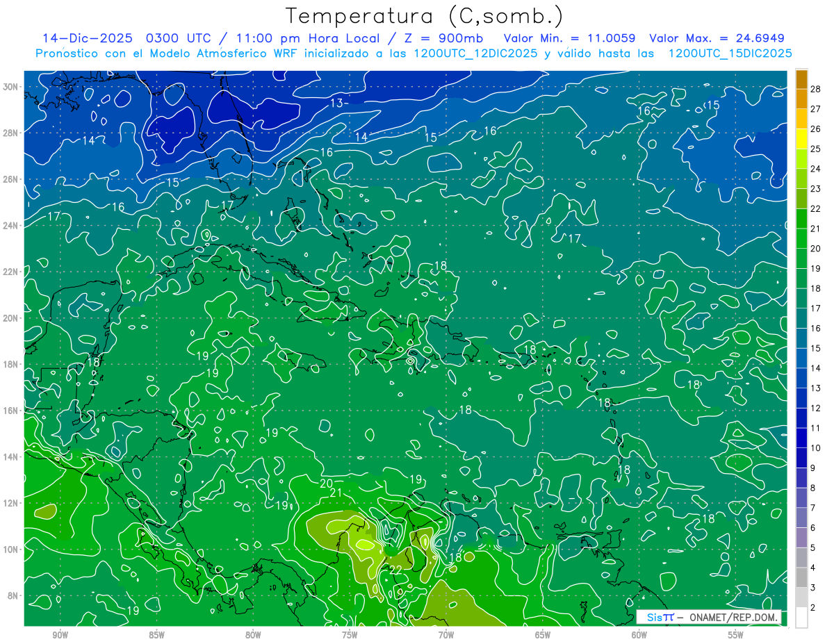This screenshot has width=834, height=644.
Task: Pick the dark blue swatch between 10 and 11
Action: [801, 438]
